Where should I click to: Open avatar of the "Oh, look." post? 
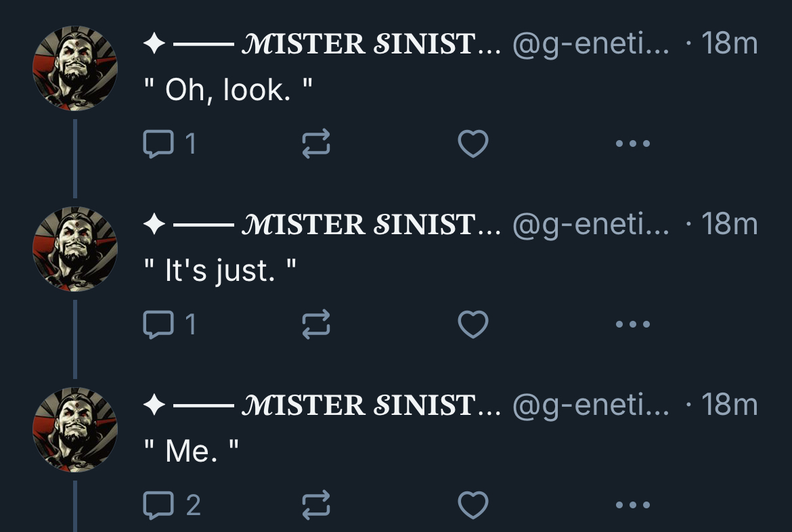(x=74, y=68)
